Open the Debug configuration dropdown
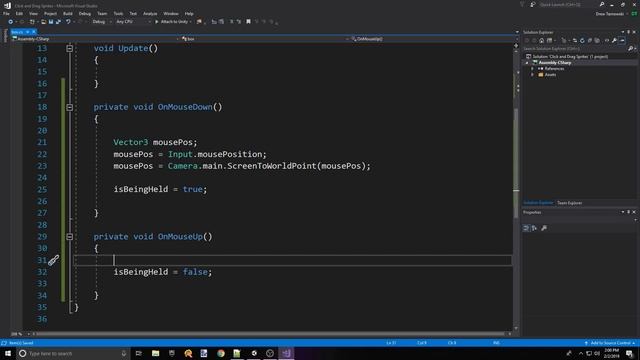Viewport: 640px width, 360px height. (x=102, y=22)
